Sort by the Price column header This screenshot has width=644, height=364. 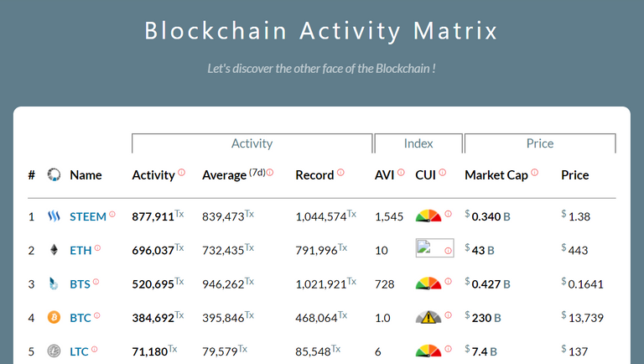click(575, 175)
